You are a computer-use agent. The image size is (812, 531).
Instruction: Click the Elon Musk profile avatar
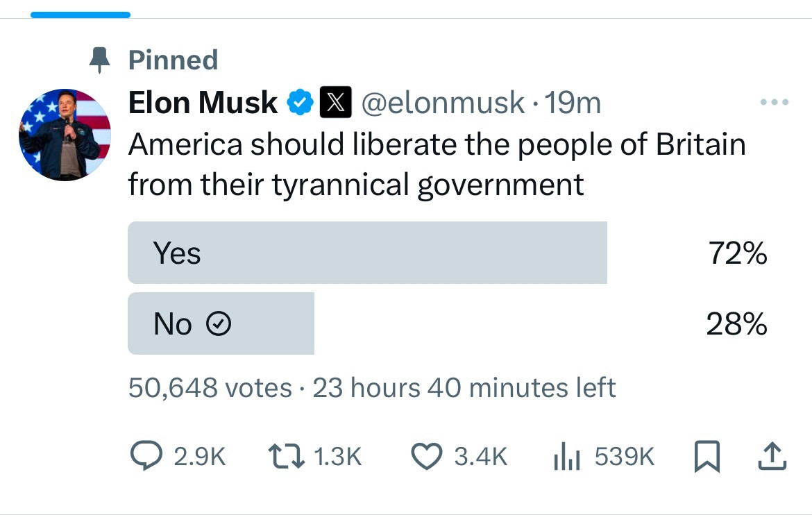pyautogui.click(x=65, y=135)
